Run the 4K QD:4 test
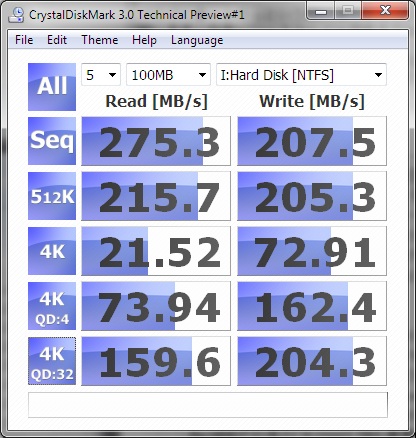416x438 pixels. point(52,306)
